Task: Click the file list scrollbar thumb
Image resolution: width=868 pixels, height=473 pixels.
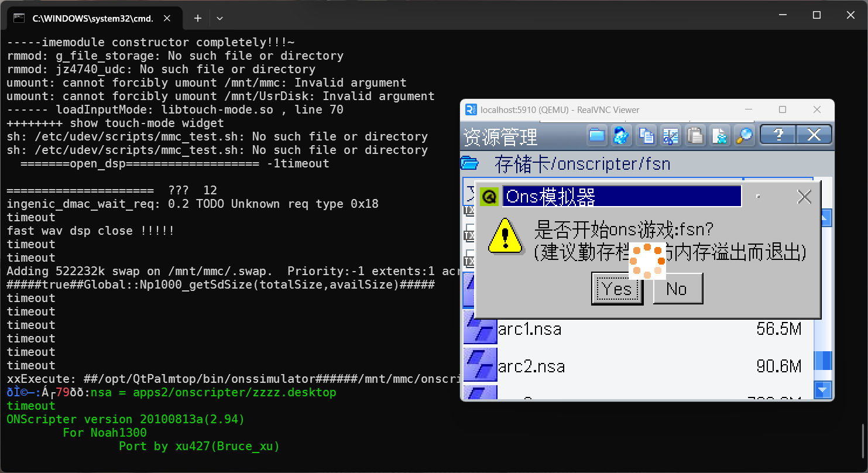Action: click(824, 359)
